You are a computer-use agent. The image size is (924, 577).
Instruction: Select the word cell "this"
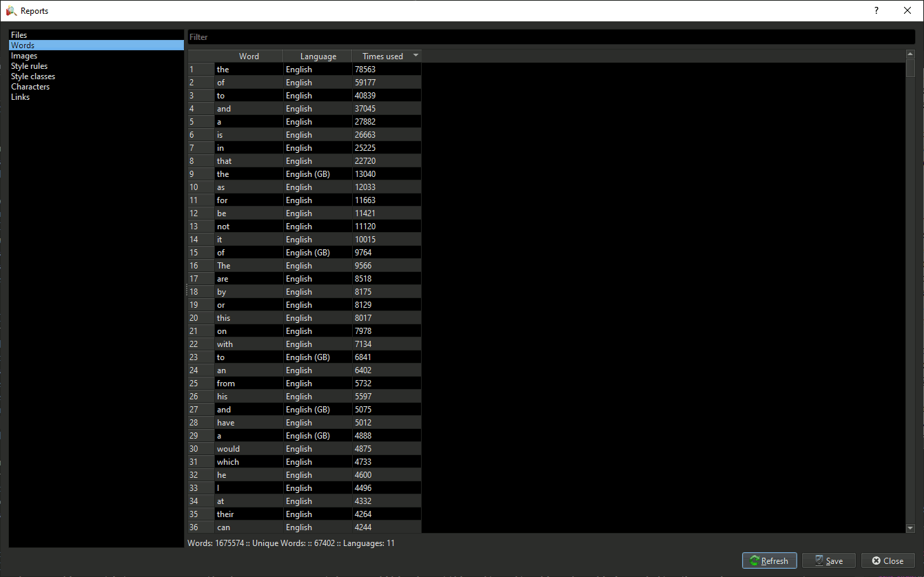click(249, 318)
